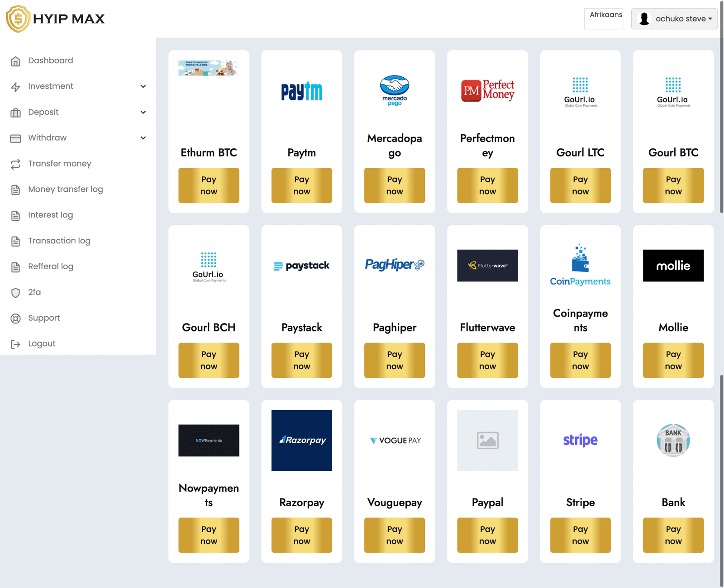Open the Afrikaans language selector
The height and width of the screenshot is (588, 724).
(x=604, y=19)
